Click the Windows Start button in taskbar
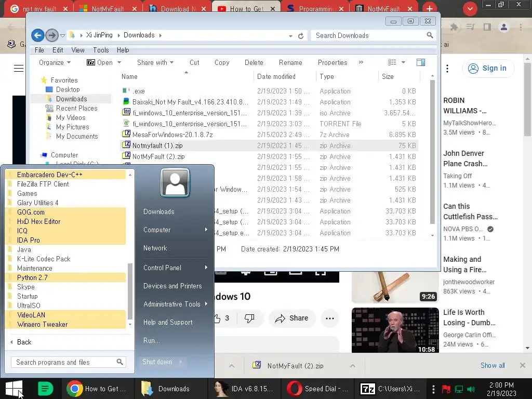Image resolution: width=532 pixels, height=399 pixels. coord(14,389)
